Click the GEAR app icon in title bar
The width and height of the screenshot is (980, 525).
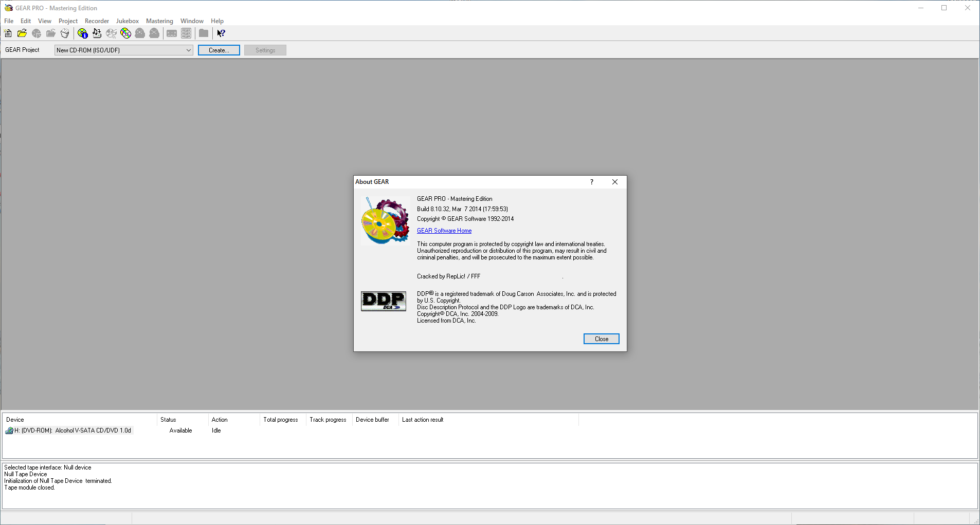[x=8, y=8]
